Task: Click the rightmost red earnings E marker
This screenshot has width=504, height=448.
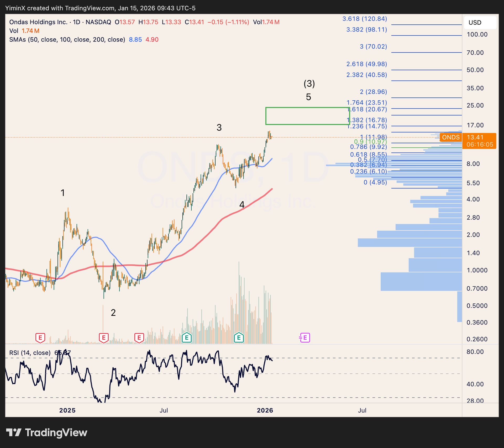Action: (x=139, y=338)
